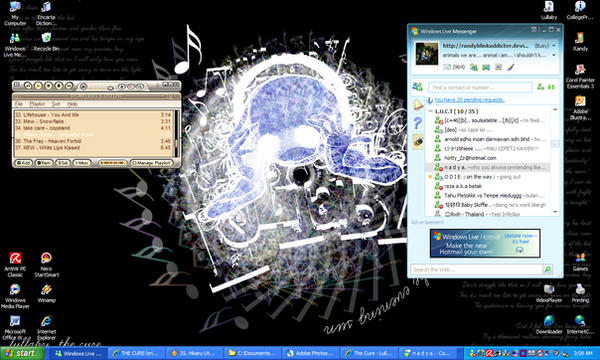Open Winamp Playlist menu
The image size is (600, 360).
(x=37, y=104)
